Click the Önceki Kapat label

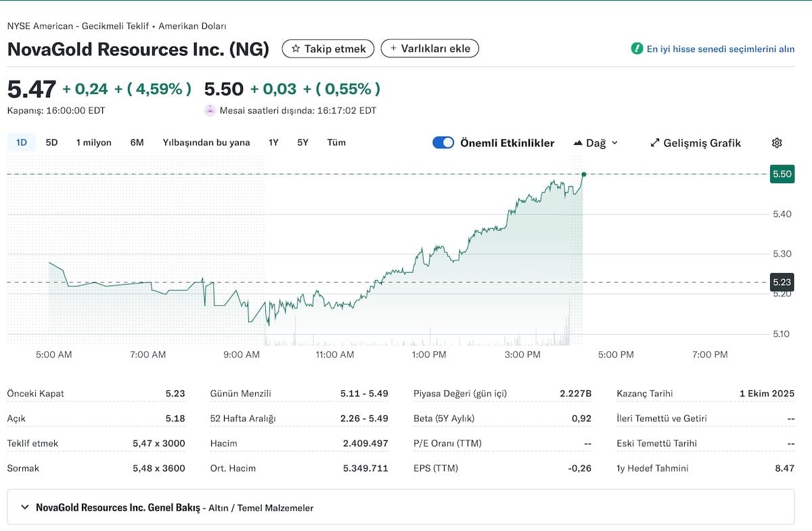[x=35, y=393]
